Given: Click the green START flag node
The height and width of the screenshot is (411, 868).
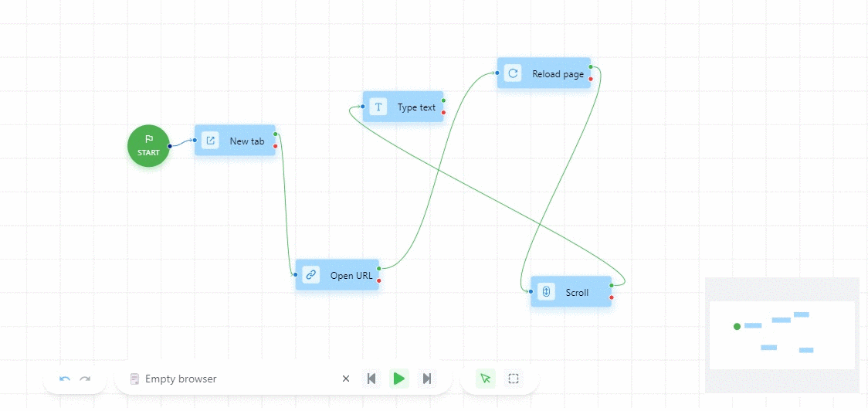Looking at the screenshot, I should [x=148, y=146].
